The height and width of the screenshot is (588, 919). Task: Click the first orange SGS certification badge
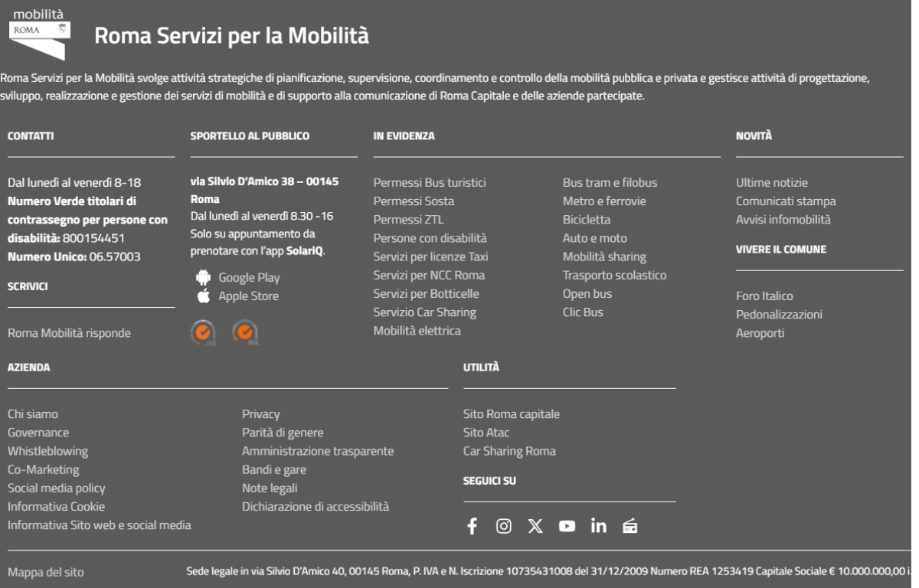(x=203, y=333)
